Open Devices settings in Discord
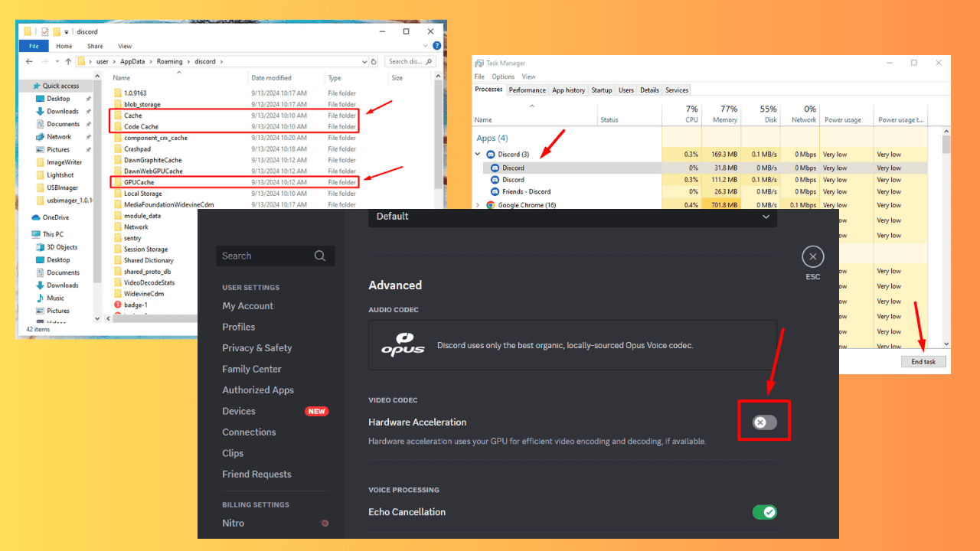Viewport: 980px width, 551px height. tap(239, 411)
